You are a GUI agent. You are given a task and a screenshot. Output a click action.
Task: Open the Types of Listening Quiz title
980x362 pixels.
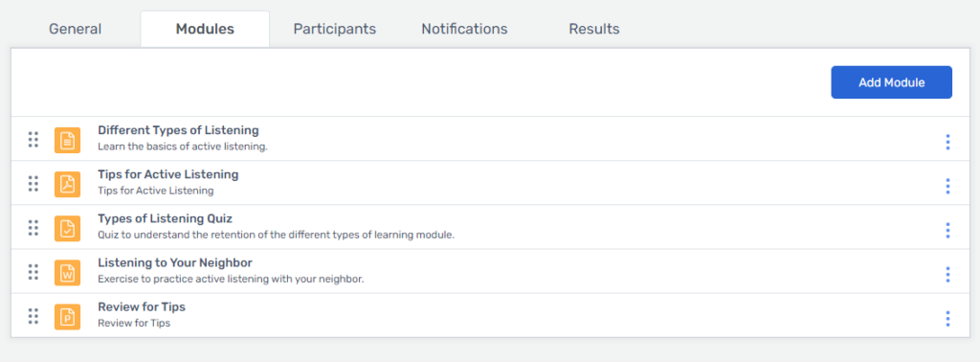tap(166, 218)
